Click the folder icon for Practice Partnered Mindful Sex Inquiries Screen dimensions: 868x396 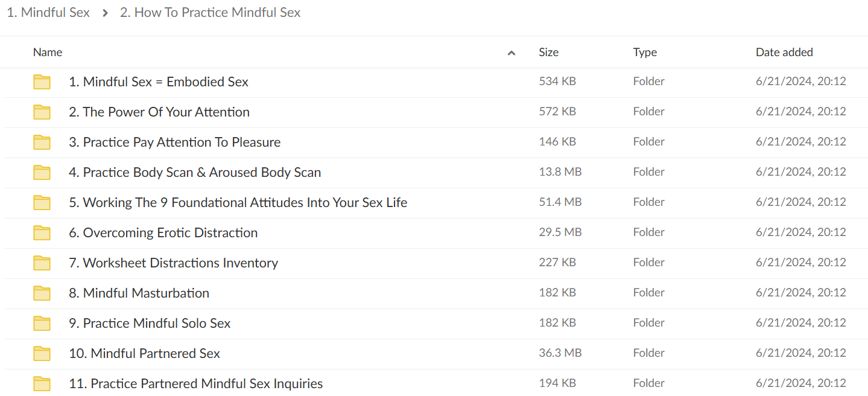[x=42, y=384]
